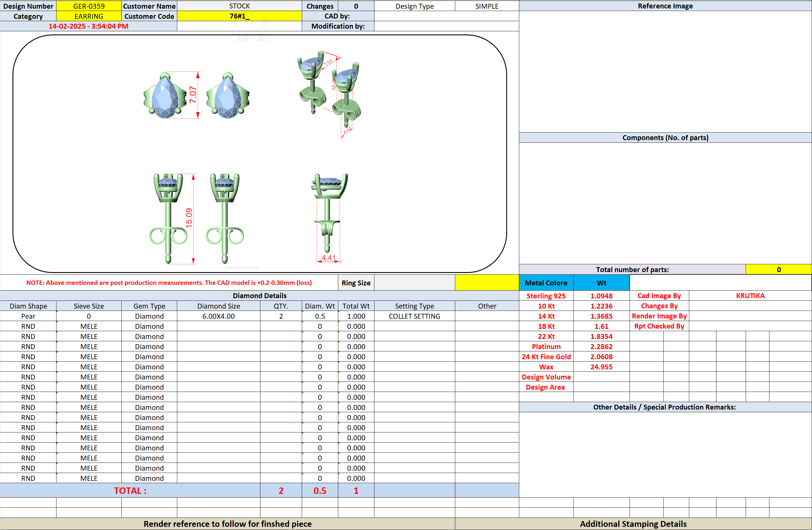This screenshot has width=812, height=530.
Task: Select the 'Components (No. of parts)' header
Action: 665,137
